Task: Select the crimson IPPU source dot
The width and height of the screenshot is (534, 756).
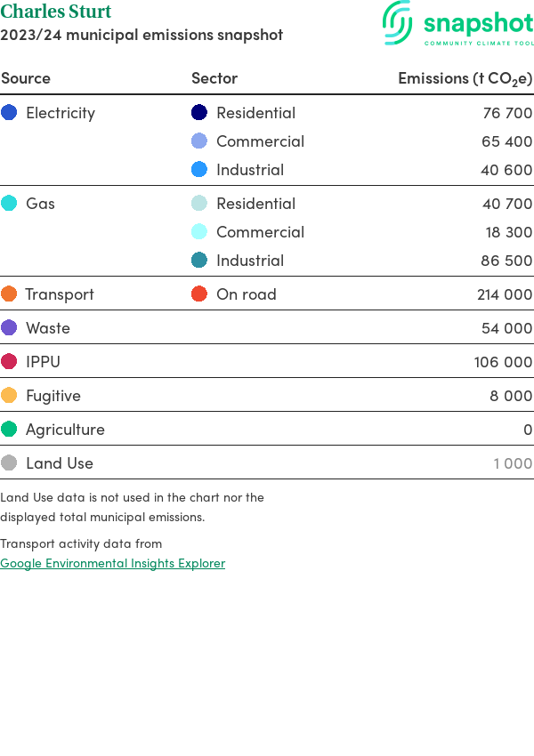Action: pos(9,362)
